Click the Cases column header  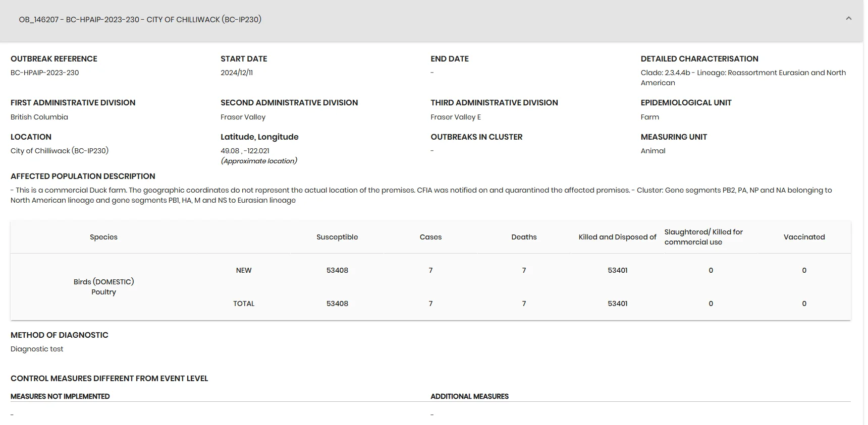[430, 237]
